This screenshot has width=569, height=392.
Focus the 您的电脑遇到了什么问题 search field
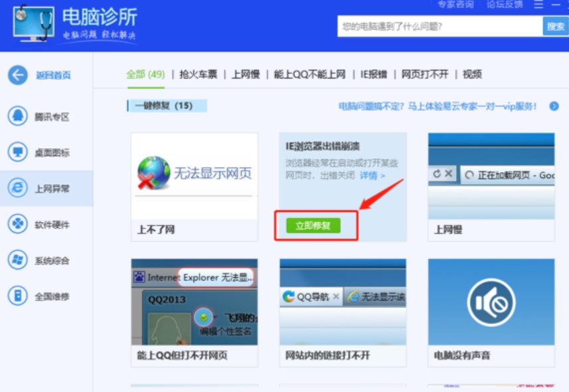(440, 26)
